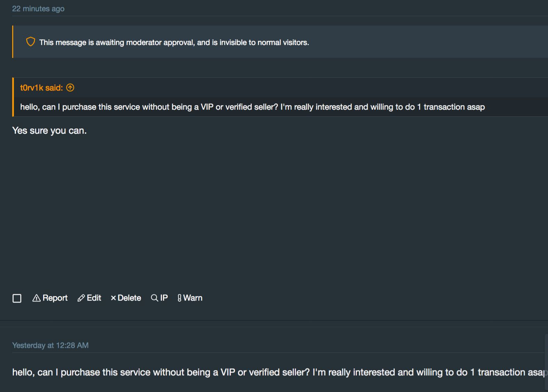Click the quoted message text from t0rv1k
Screen dimensions: 548x392
[252, 107]
